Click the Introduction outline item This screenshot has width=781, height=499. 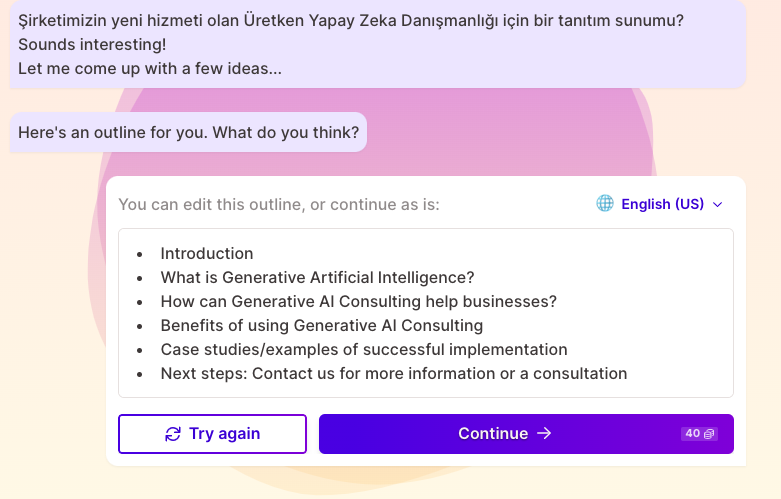207,253
